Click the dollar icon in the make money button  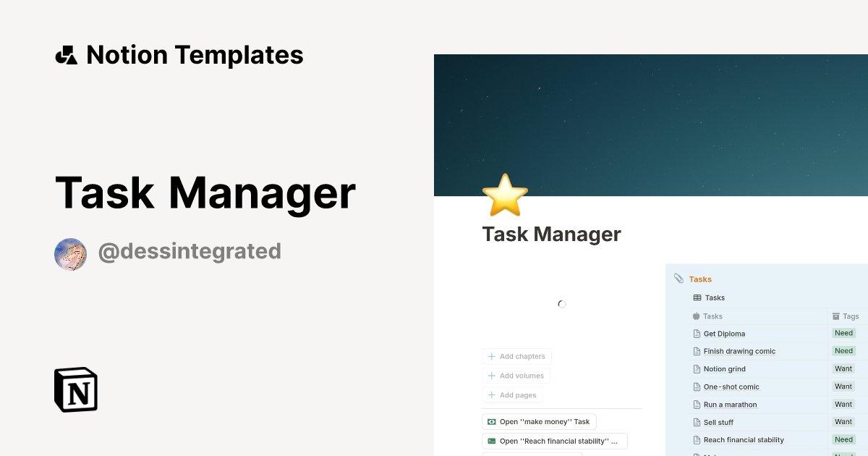point(491,421)
